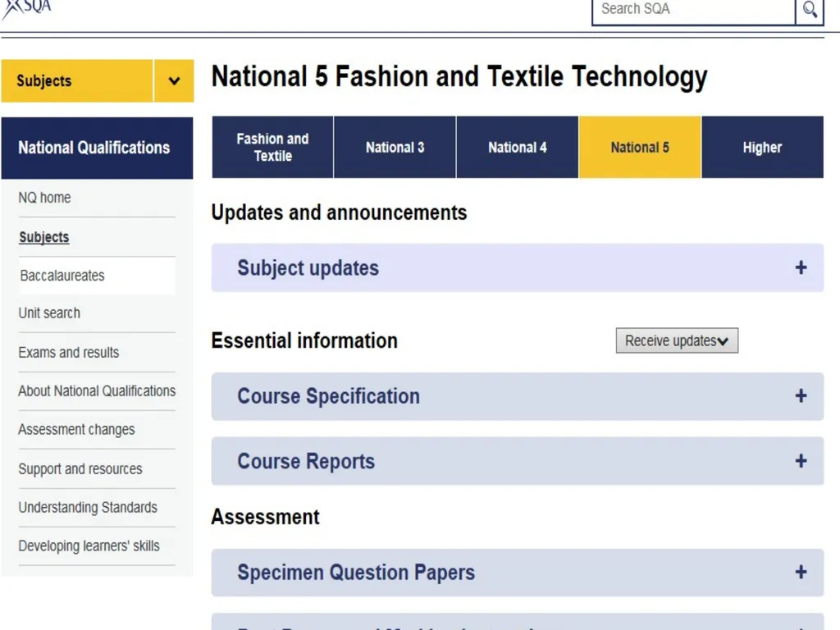This screenshot has height=630, width=840.
Task: Switch to the National 4 tab
Action: pos(518,148)
